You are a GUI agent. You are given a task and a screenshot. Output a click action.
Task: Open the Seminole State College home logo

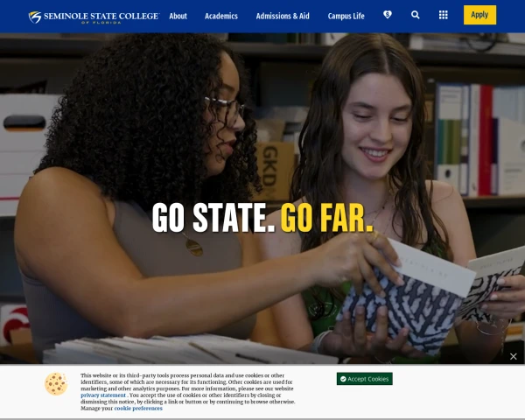(94, 17)
